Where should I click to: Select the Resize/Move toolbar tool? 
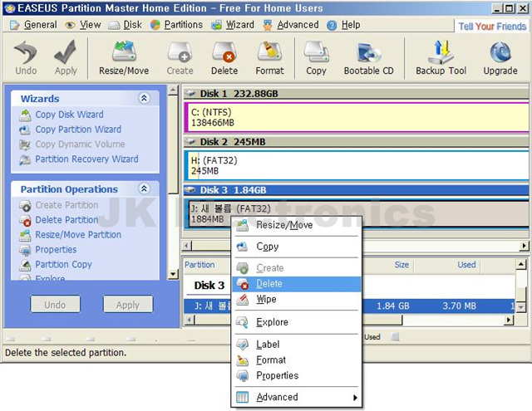124,57
